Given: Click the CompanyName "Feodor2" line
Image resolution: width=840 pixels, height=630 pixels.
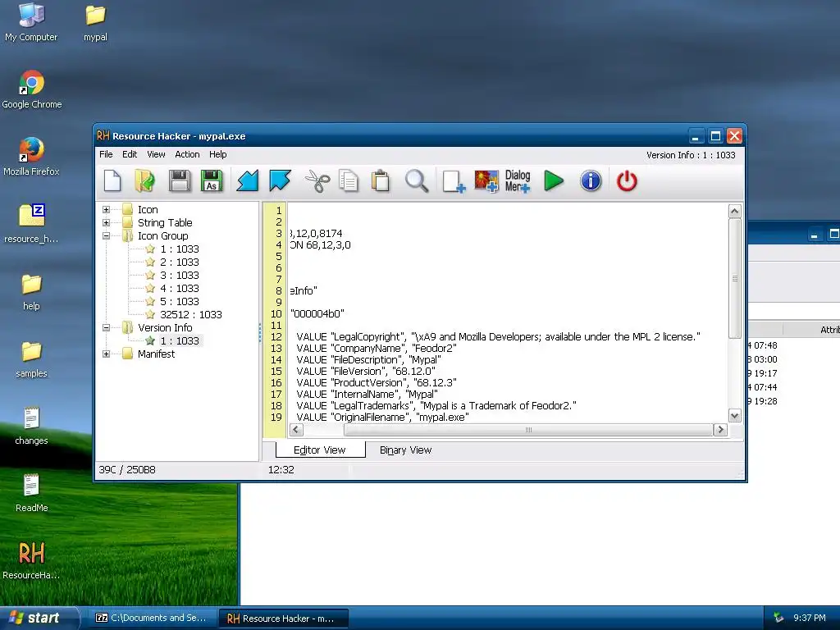Looking at the screenshot, I should 376,348.
